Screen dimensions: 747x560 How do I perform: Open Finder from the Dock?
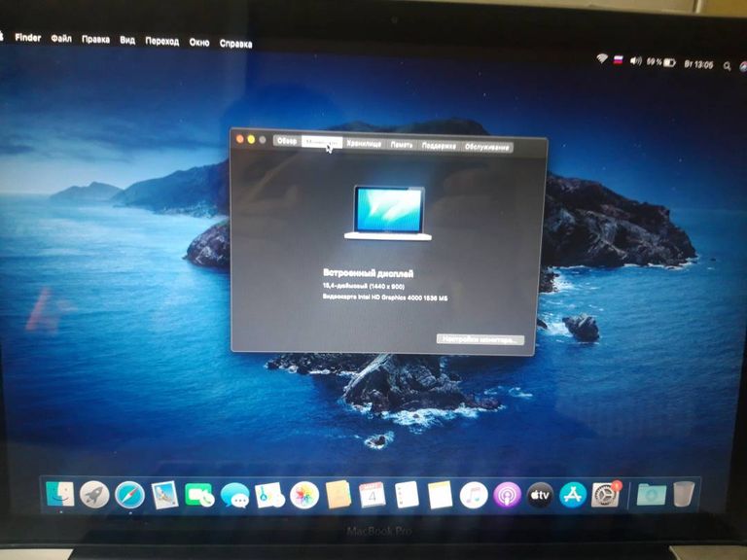click(60, 494)
